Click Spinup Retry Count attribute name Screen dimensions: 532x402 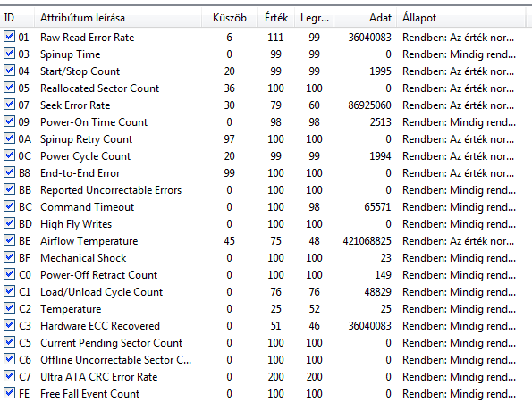[86, 139]
